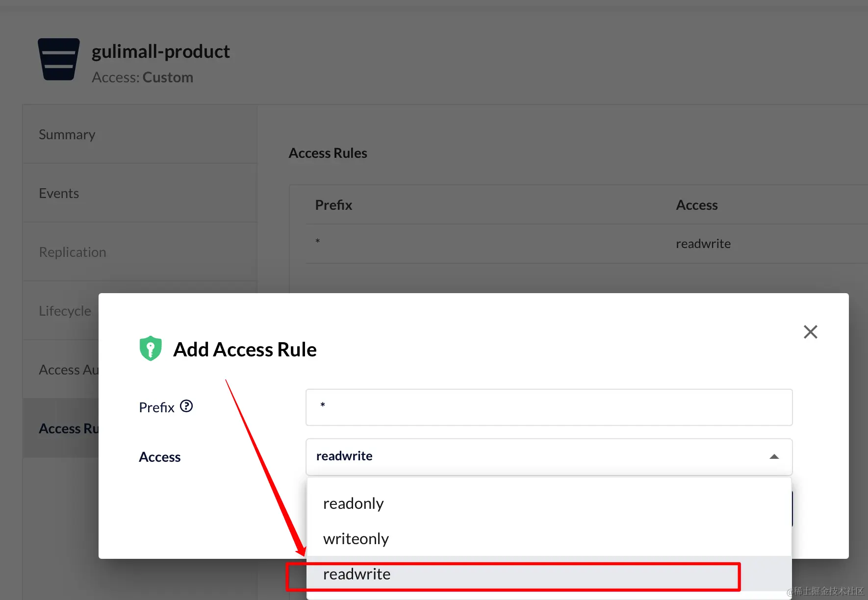Go to the Replication tab
Viewport: 868px width, 600px height.
click(x=73, y=252)
